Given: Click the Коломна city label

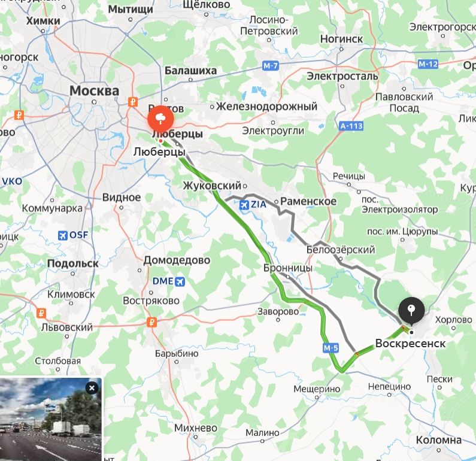Looking at the screenshot, I should tap(439, 440).
